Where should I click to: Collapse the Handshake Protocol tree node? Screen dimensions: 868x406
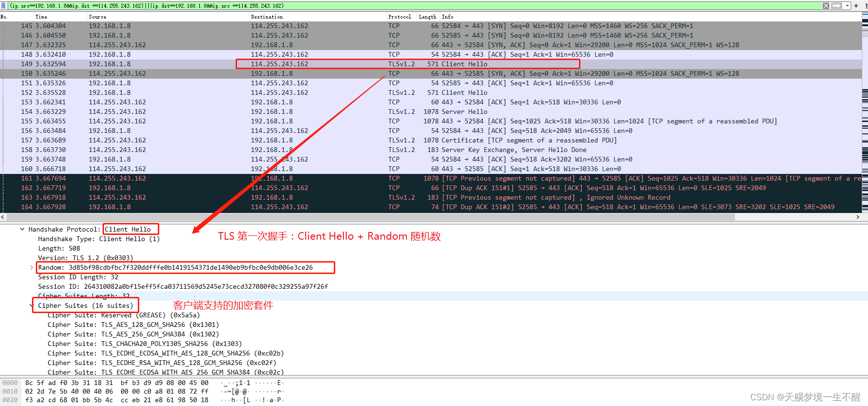coord(22,229)
